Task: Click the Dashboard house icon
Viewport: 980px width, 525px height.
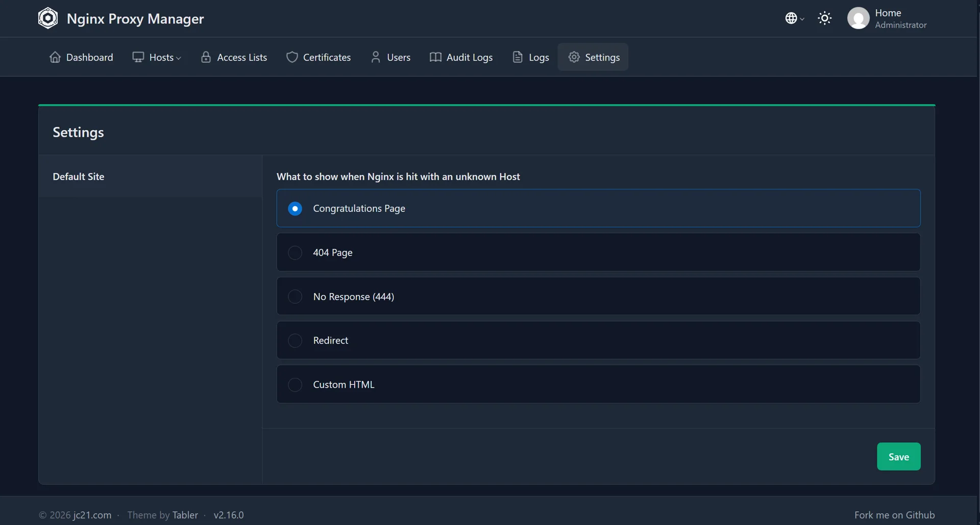Action: click(55, 57)
